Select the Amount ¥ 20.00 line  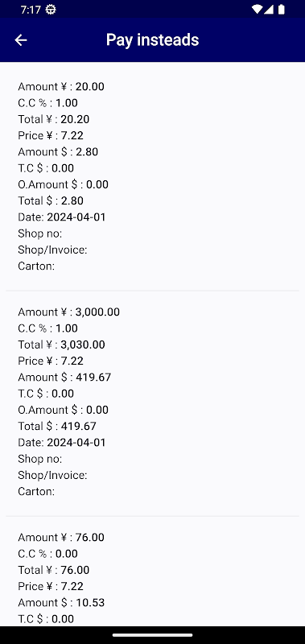tap(61, 86)
